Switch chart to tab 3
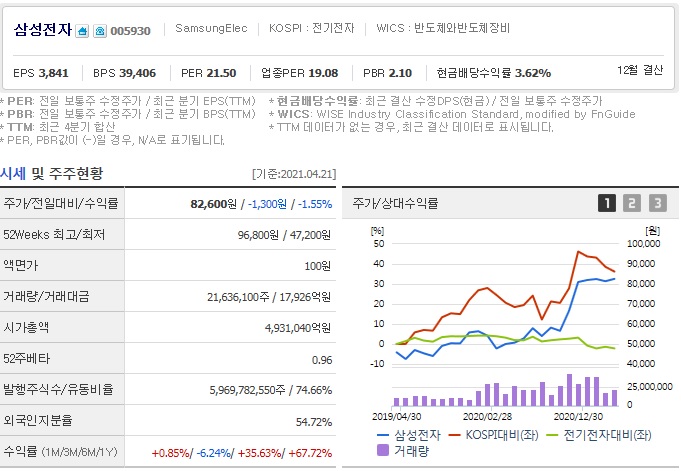Screen dimensions: 681x471 click(x=658, y=203)
